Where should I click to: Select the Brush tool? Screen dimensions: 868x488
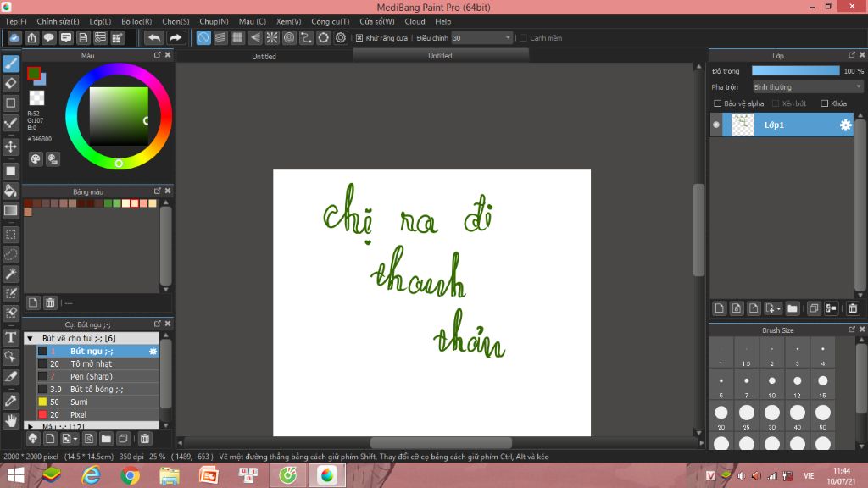[x=10, y=64]
